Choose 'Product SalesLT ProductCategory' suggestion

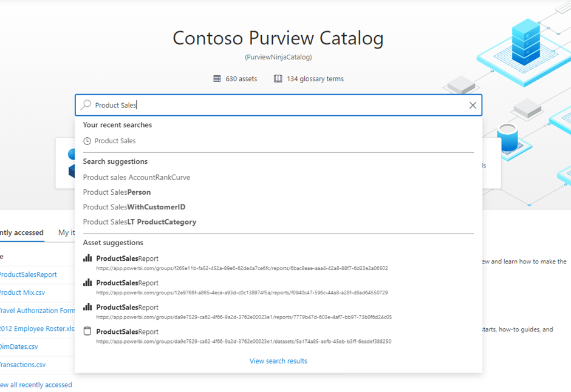click(x=140, y=222)
